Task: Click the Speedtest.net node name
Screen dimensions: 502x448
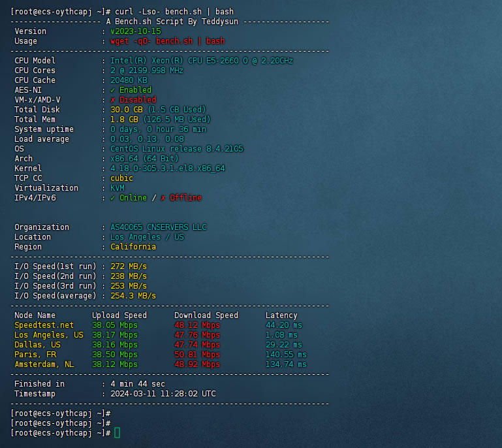Action: (x=44, y=325)
